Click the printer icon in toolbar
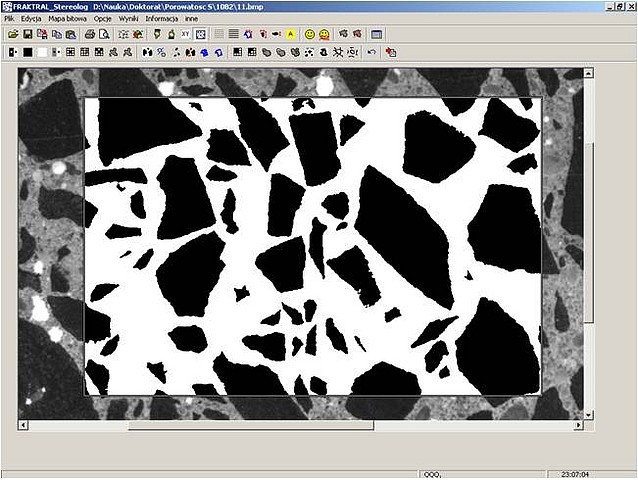The image size is (638, 480). [x=90, y=34]
